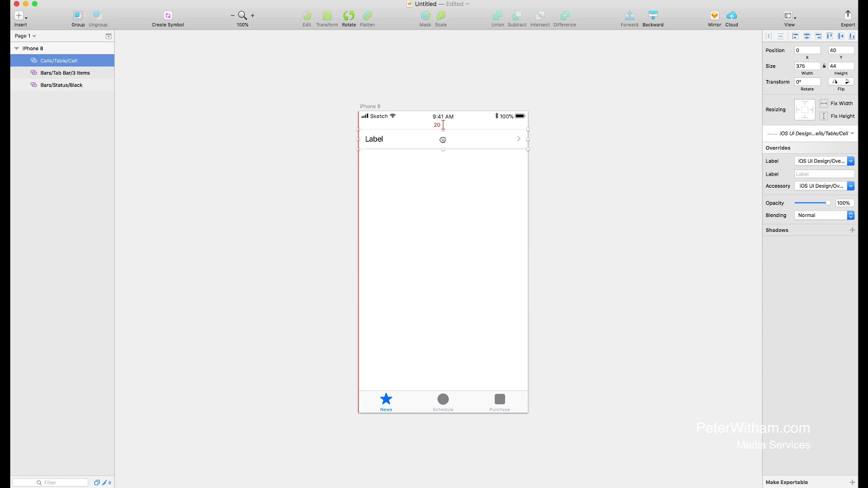868x488 pixels.
Task: Align layer to top edge
Action: (x=829, y=36)
